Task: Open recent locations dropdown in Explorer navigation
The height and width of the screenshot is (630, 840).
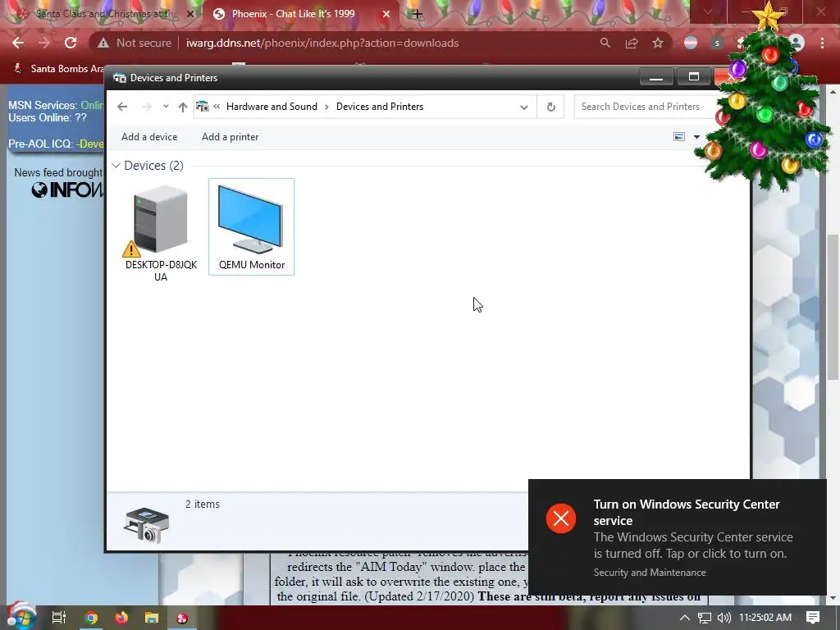Action: pos(166,106)
